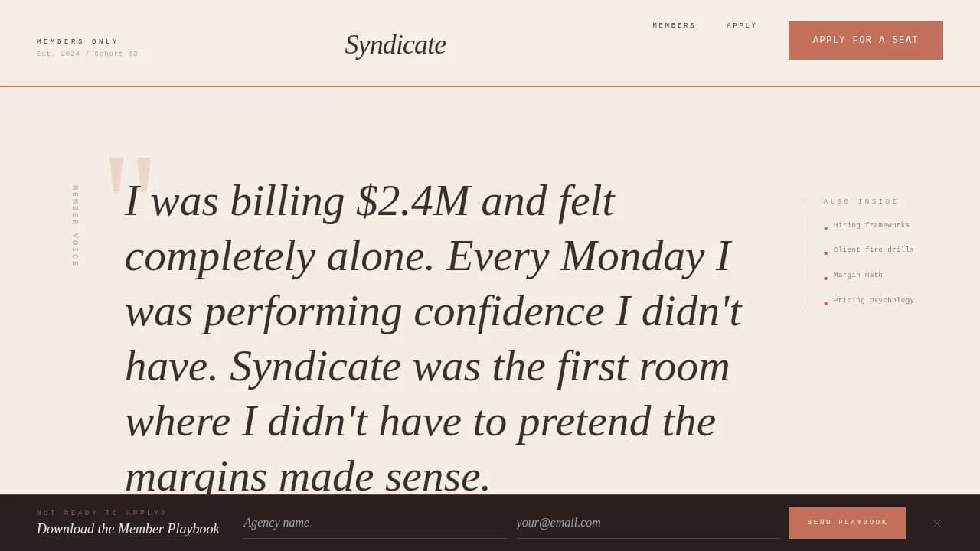The height and width of the screenshot is (551, 980).
Task: Open the Apply nav item
Action: tap(741, 26)
